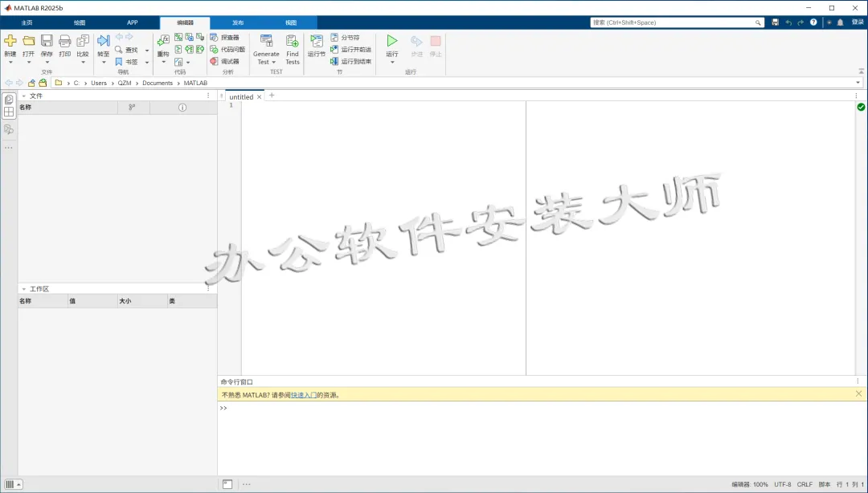Click the 查找 (Find) magnifier icon
This screenshot has height=493, width=868.
click(x=118, y=50)
